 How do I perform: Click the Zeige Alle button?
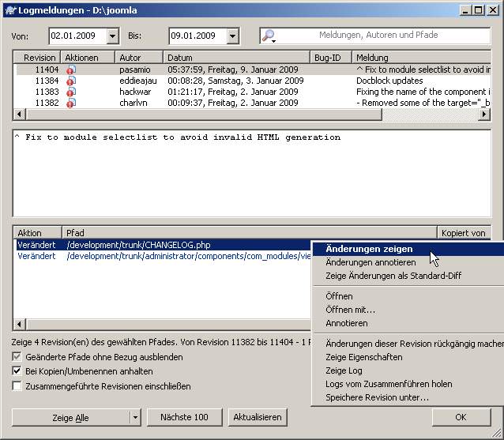pyautogui.click(x=71, y=418)
